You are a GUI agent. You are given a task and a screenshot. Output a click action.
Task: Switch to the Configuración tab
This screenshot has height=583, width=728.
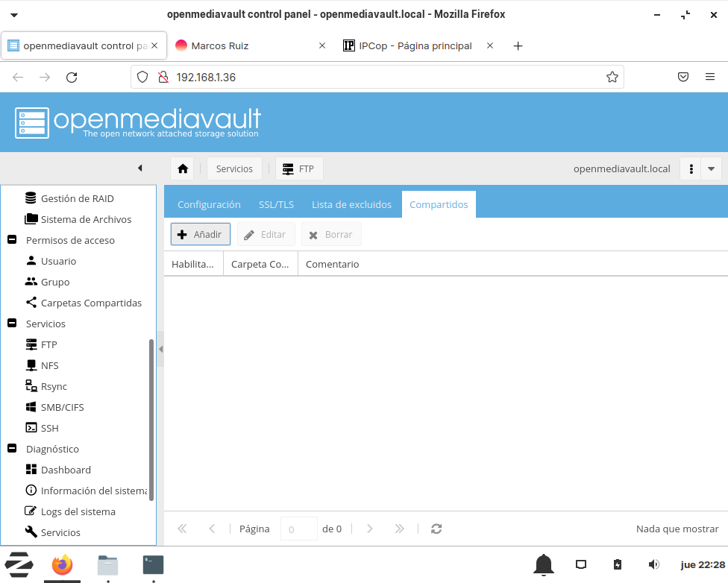point(209,204)
